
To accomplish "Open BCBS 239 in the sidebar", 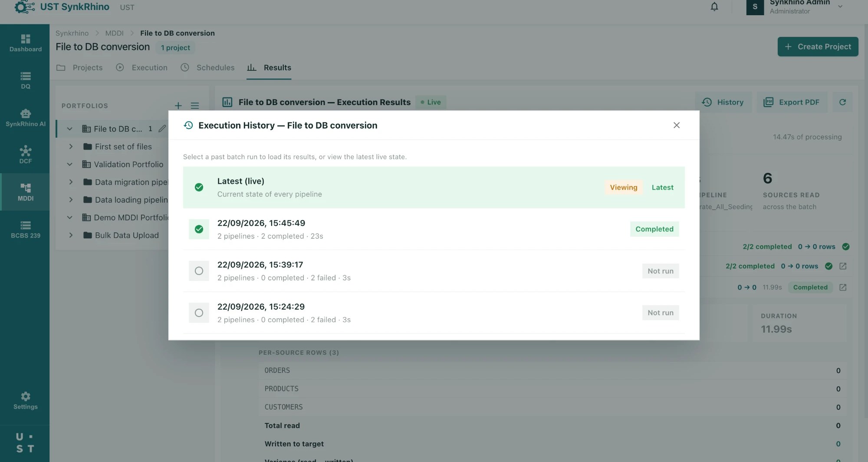I will (x=25, y=229).
